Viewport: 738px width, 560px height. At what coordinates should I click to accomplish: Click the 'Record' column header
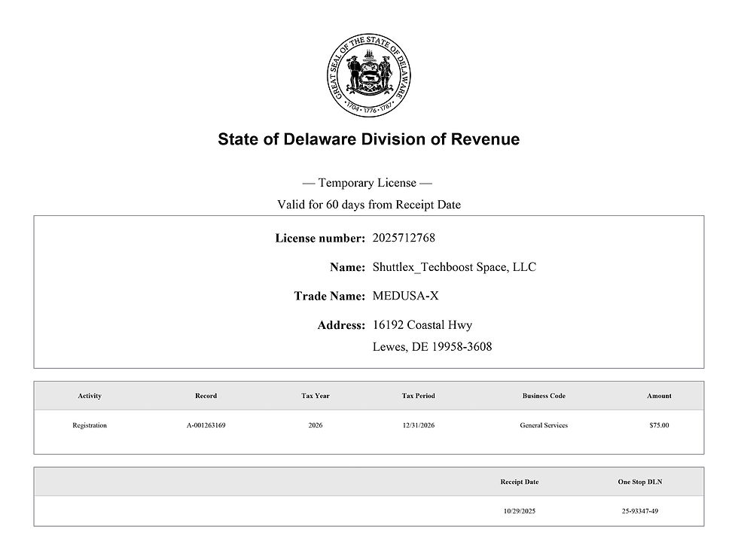pos(206,396)
